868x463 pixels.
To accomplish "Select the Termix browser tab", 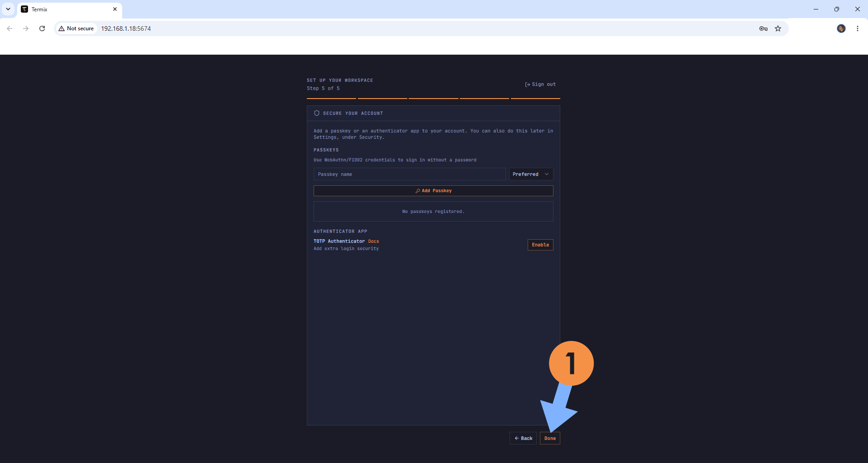I will 69,9.
